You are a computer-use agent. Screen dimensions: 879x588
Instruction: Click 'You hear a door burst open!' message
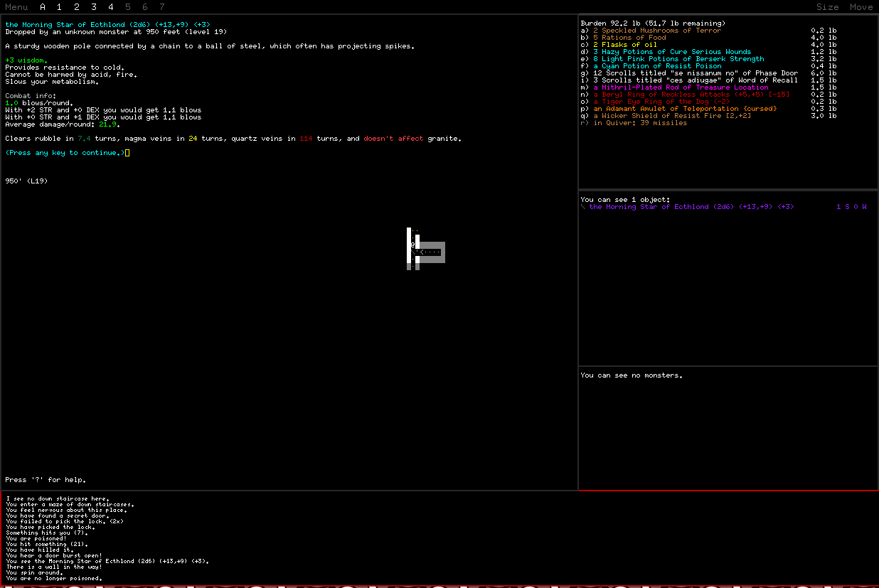point(54,556)
